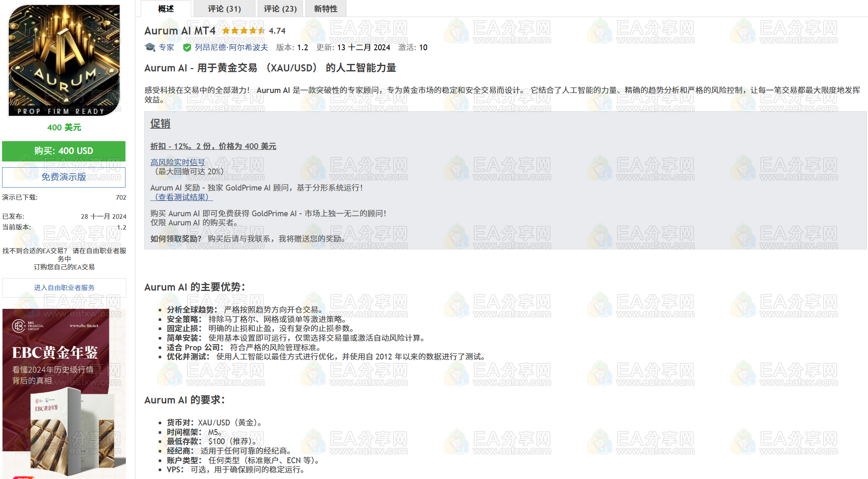Click 进入自由职业者服务 button
868x479 pixels.
click(x=64, y=288)
